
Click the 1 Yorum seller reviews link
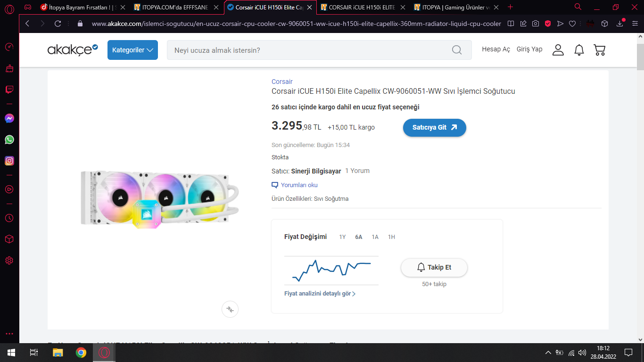tap(357, 171)
